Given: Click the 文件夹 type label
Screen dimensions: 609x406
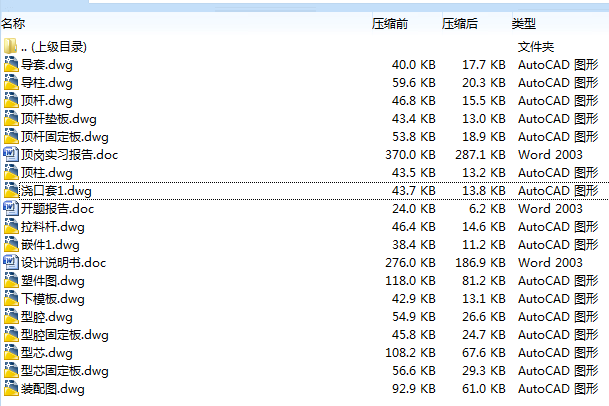Looking at the screenshot, I should pos(536,47).
